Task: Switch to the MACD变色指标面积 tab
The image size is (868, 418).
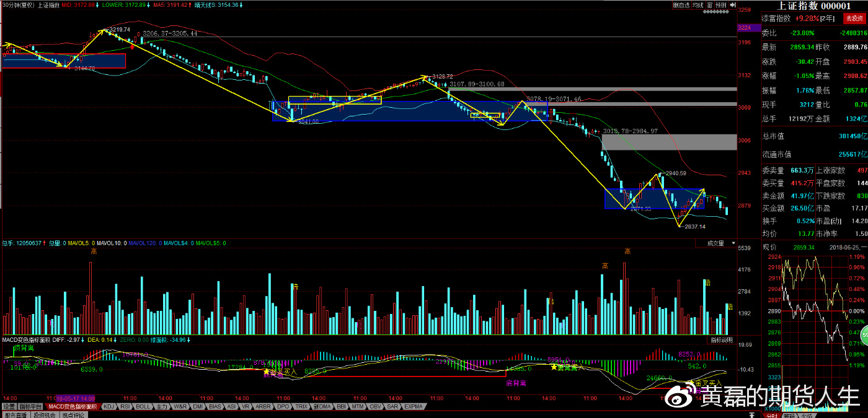Action: (73, 406)
